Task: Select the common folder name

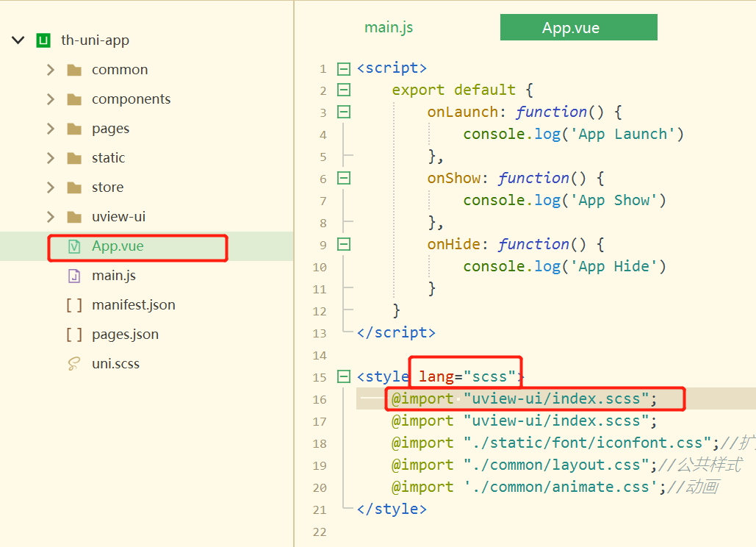Action: [120, 70]
